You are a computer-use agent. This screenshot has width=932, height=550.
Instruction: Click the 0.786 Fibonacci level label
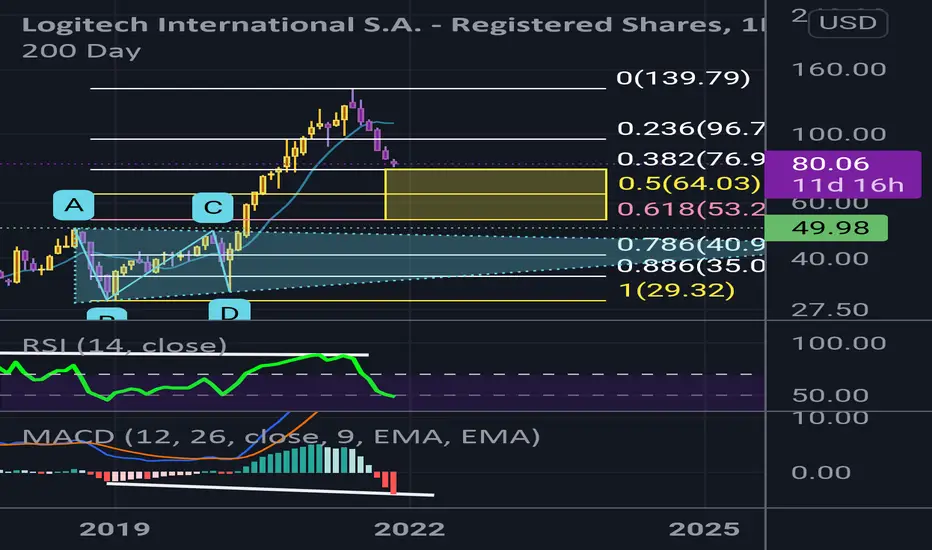coord(691,244)
